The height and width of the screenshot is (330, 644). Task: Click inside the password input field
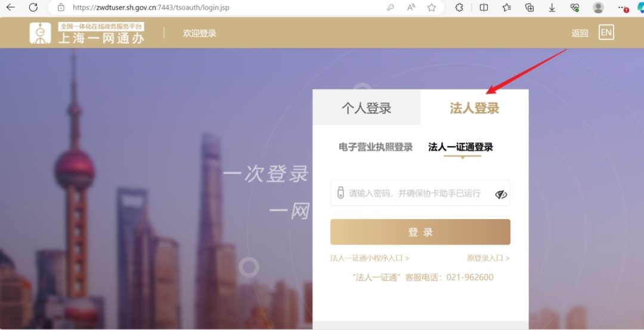point(414,193)
